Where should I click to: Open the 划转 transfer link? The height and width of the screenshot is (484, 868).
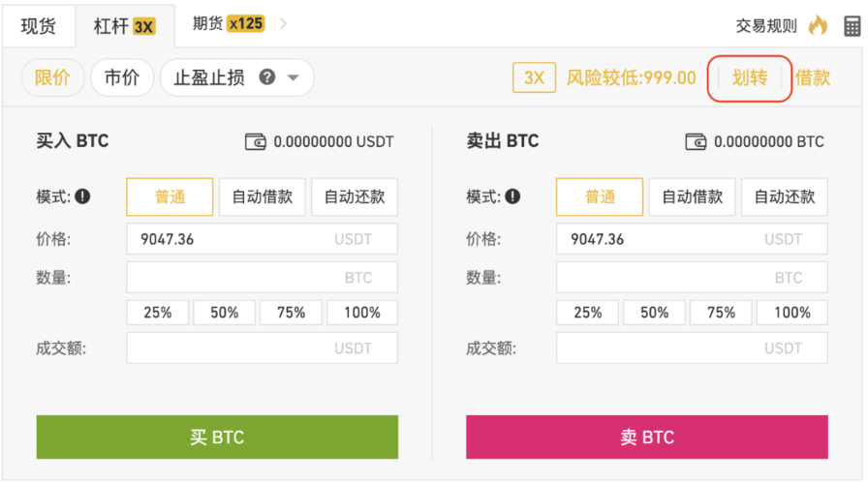point(750,77)
